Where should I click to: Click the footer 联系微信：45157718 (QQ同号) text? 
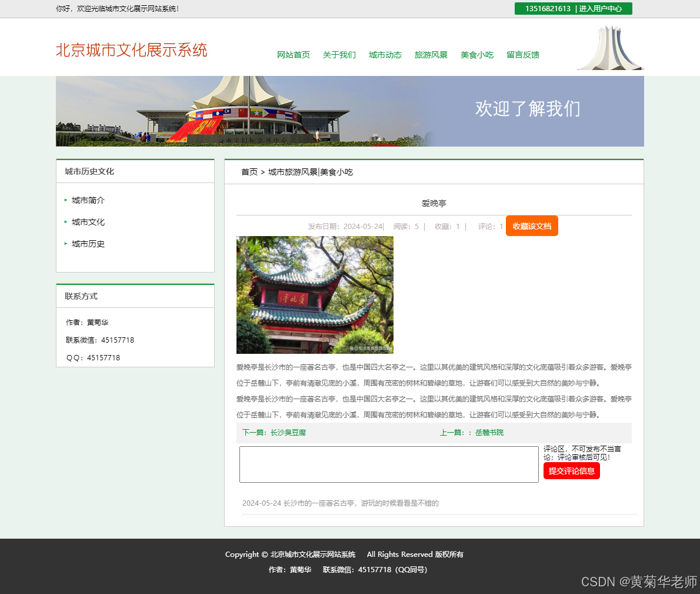[x=375, y=569]
